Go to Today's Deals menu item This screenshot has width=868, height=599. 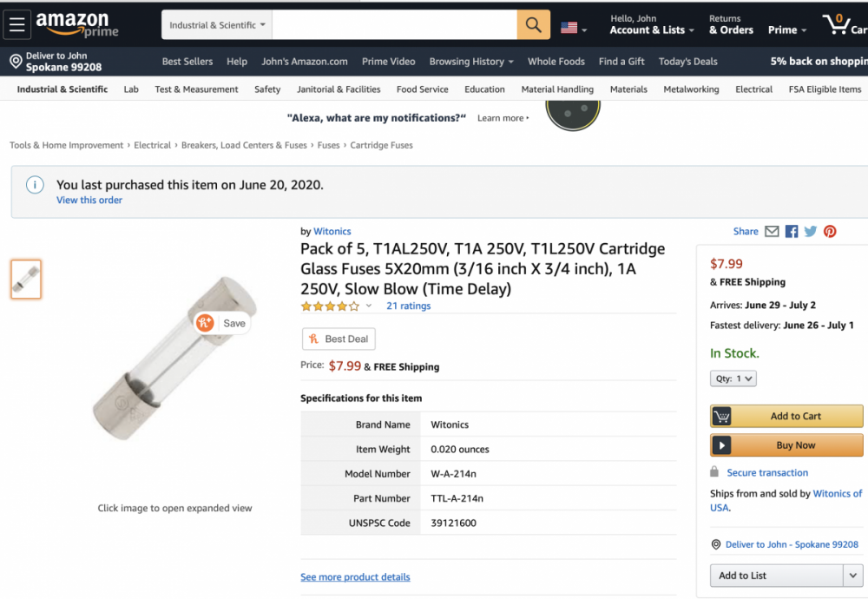coord(687,62)
